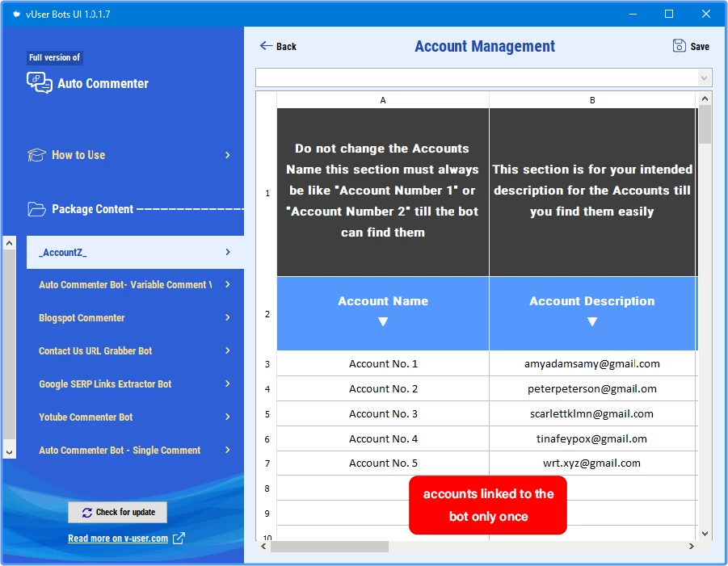Click the spreadsheet scroll up arrow
Viewport: 728px width, 566px height.
(x=705, y=99)
